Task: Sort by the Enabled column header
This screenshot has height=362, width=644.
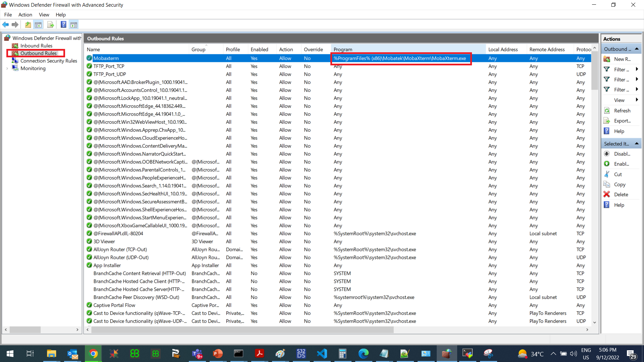Action: click(x=262, y=49)
